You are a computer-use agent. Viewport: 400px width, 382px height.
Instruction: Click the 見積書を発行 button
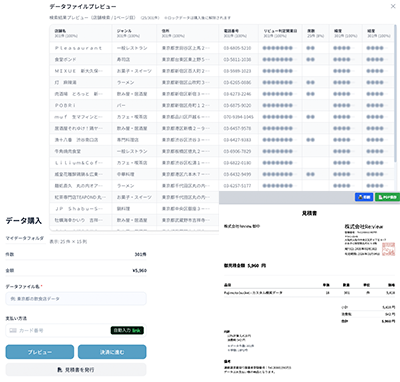(76, 370)
